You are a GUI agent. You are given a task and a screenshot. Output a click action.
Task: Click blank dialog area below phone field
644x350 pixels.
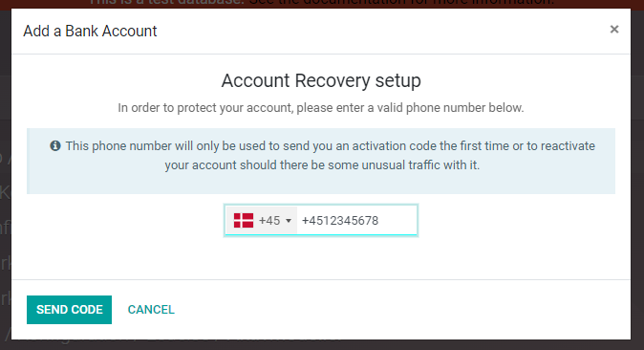pyautogui.click(x=321, y=258)
